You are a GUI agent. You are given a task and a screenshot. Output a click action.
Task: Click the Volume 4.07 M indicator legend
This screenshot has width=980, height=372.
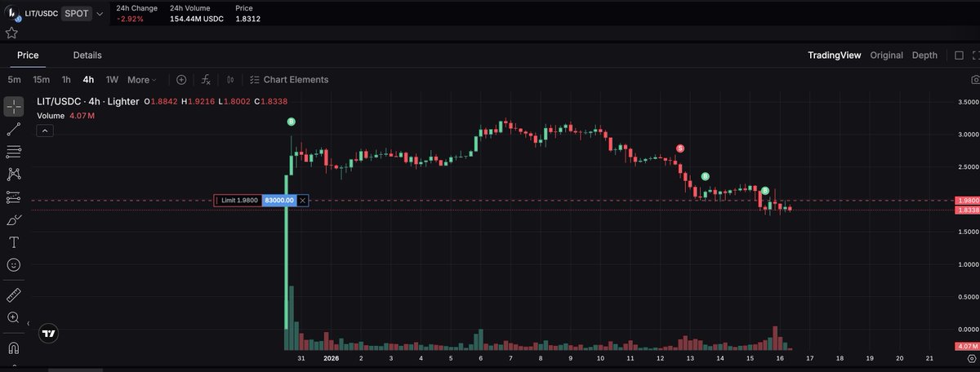[x=66, y=116]
